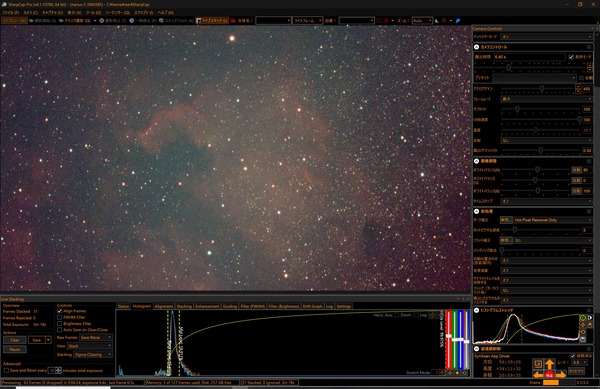Click the red mount stop button
Viewport: 600px width, 389px height.
pos(549,375)
